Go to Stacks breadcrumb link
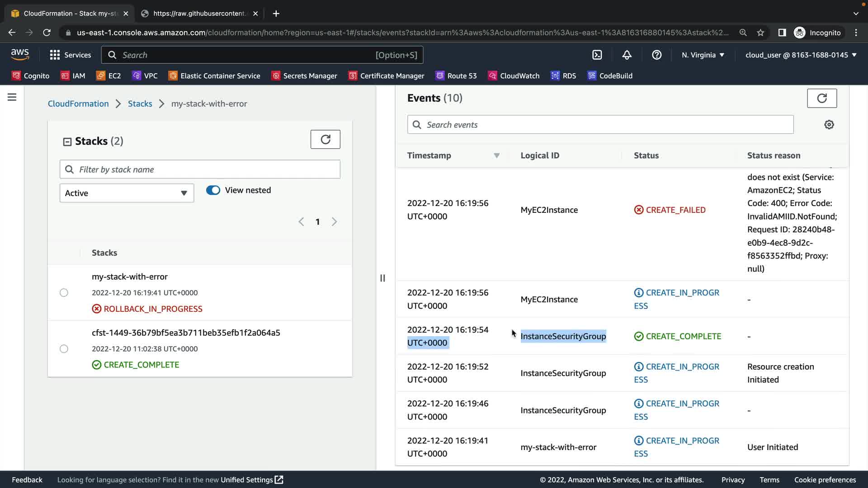 140,103
